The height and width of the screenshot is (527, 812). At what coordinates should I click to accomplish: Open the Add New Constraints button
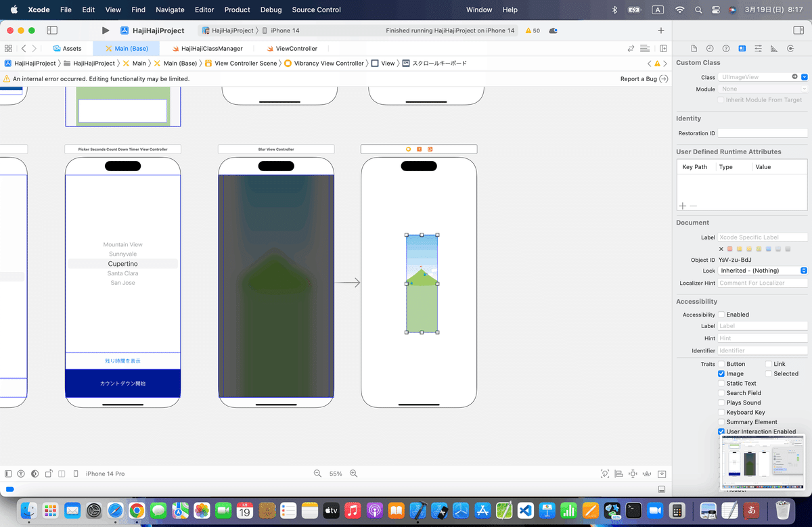point(633,474)
